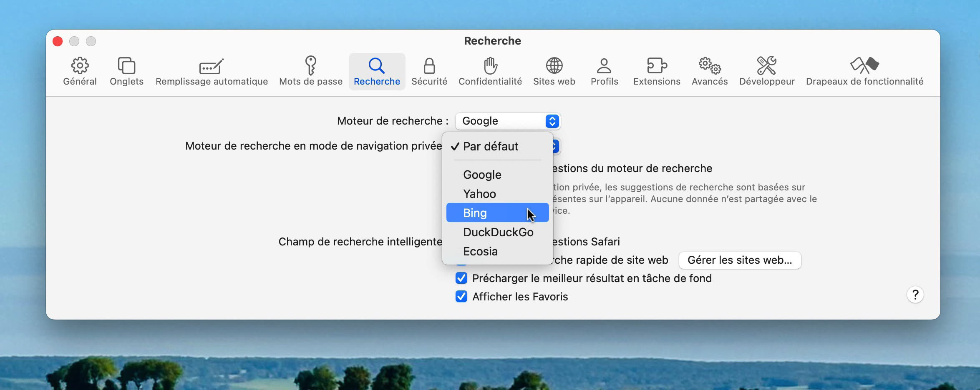Viewport: 980px width, 390px height.
Task: Switch to the Recherche tab
Action: (x=377, y=71)
